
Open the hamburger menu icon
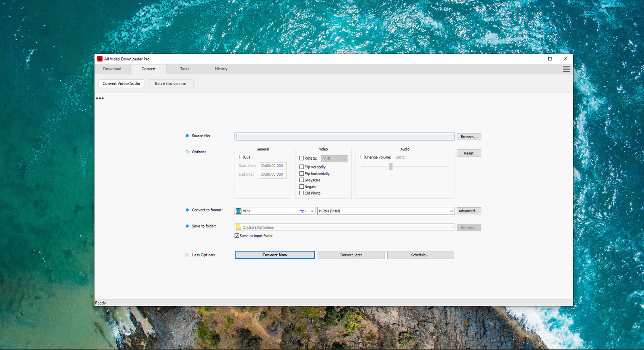click(566, 69)
